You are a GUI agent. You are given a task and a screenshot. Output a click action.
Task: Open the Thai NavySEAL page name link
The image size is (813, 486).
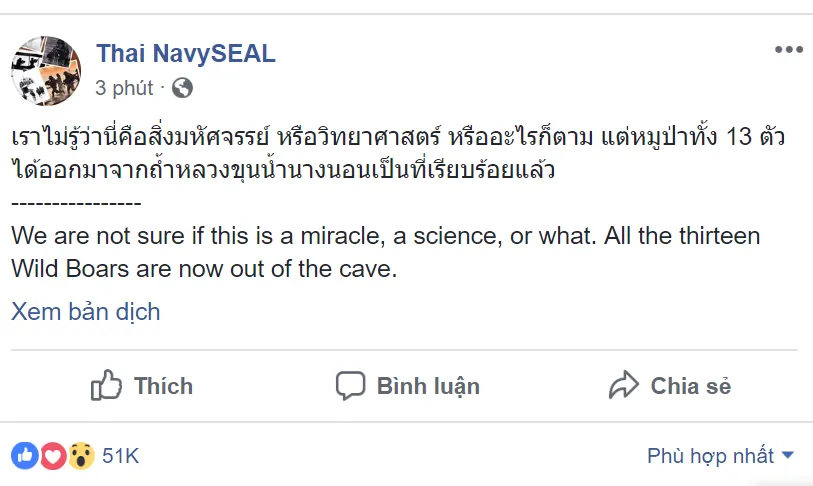tap(185, 54)
